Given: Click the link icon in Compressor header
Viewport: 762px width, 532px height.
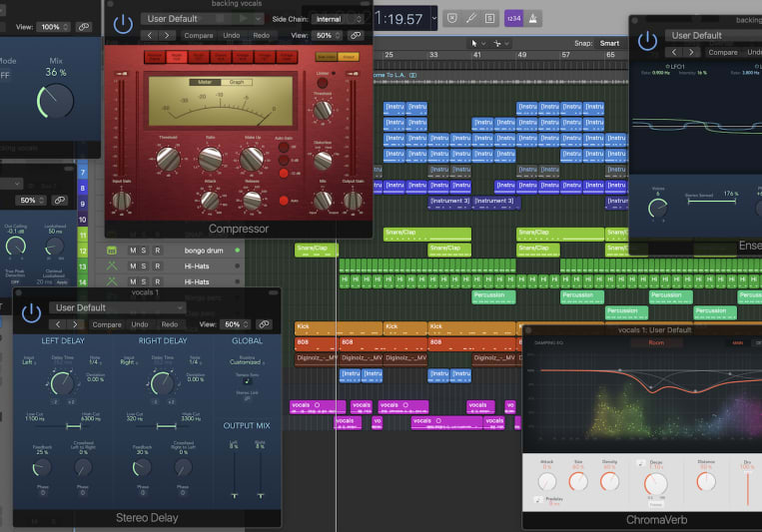Looking at the screenshot, I should click(356, 36).
